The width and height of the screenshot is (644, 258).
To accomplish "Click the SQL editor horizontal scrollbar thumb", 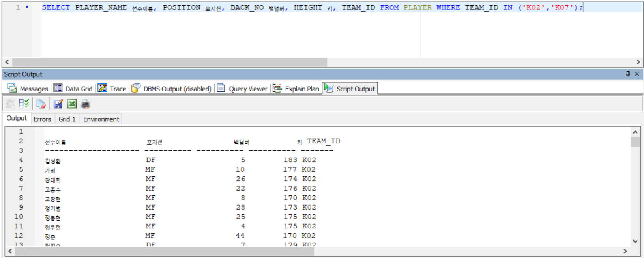I will 170,62.
